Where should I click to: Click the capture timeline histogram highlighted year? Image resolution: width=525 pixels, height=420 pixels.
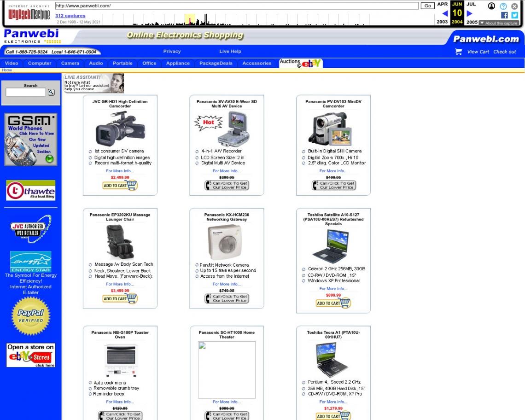[x=190, y=19]
